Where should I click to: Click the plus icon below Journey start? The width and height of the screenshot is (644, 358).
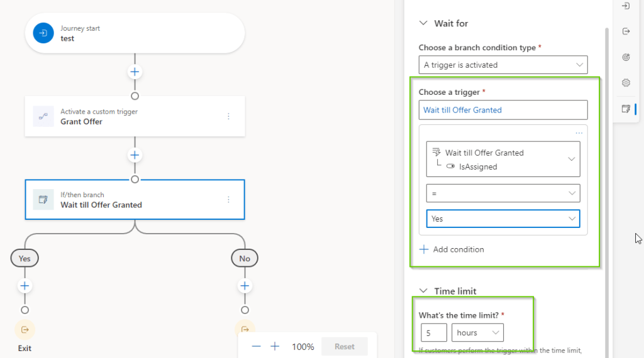point(135,72)
